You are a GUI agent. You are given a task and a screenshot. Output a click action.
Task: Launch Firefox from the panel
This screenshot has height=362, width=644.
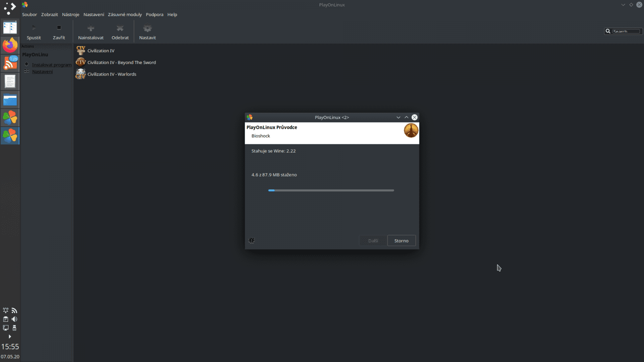tap(10, 45)
